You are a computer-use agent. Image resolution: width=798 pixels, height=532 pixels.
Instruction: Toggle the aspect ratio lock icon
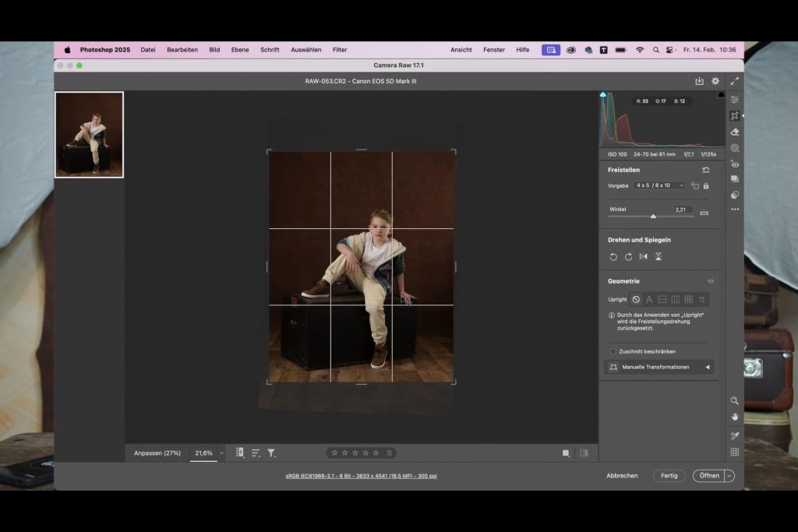tap(706, 185)
